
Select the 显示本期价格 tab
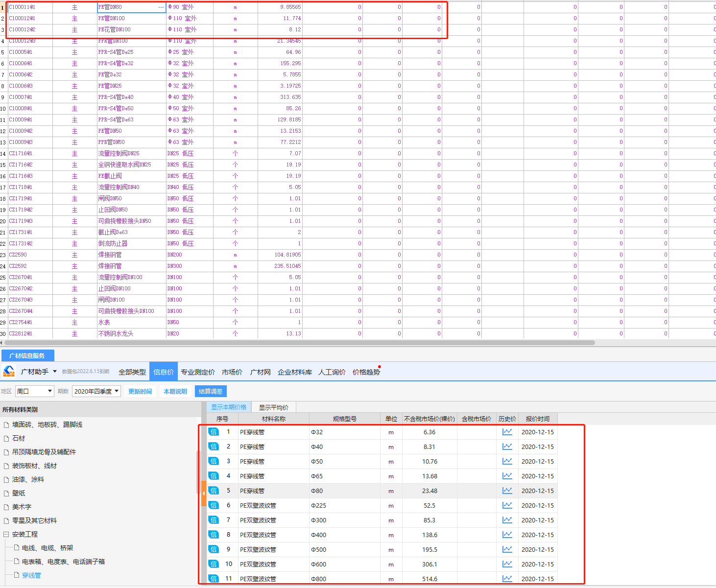tap(229, 407)
